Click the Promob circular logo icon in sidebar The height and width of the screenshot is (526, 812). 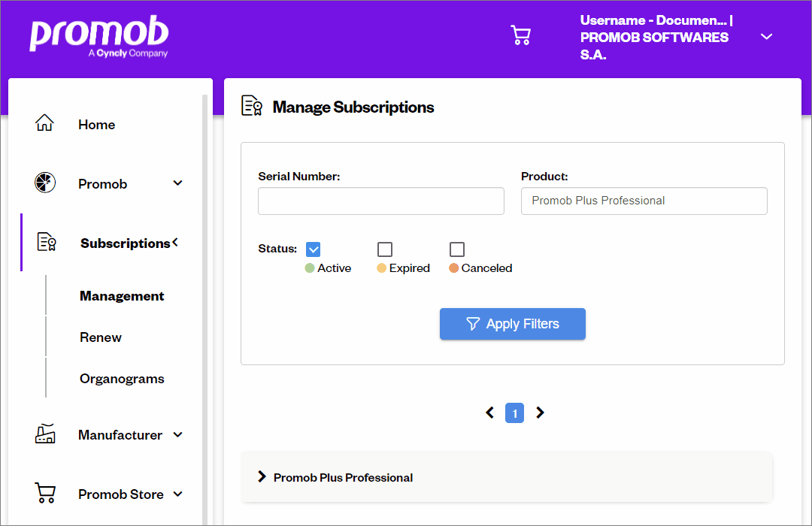45,183
